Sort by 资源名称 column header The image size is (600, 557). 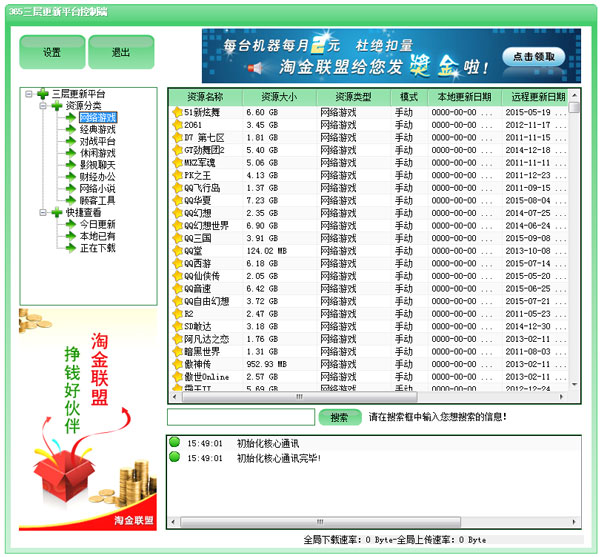tap(206, 97)
